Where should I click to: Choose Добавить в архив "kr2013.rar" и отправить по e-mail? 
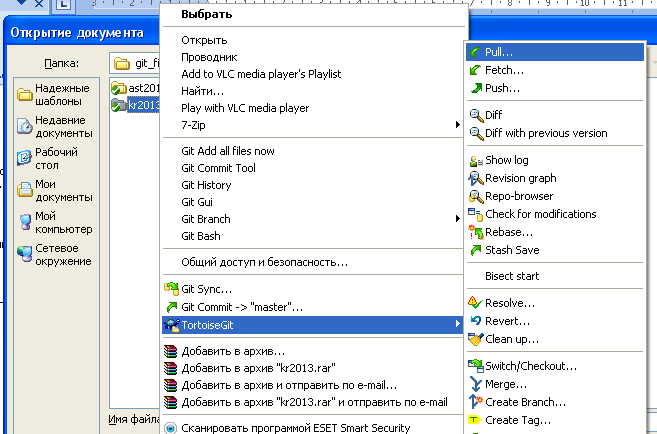point(313,402)
